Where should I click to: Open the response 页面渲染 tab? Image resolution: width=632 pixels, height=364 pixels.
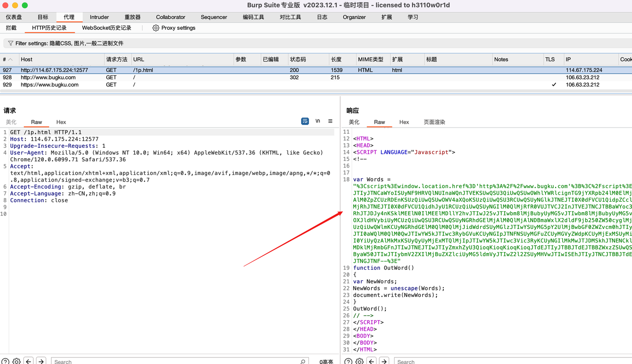pyautogui.click(x=434, y=122)
